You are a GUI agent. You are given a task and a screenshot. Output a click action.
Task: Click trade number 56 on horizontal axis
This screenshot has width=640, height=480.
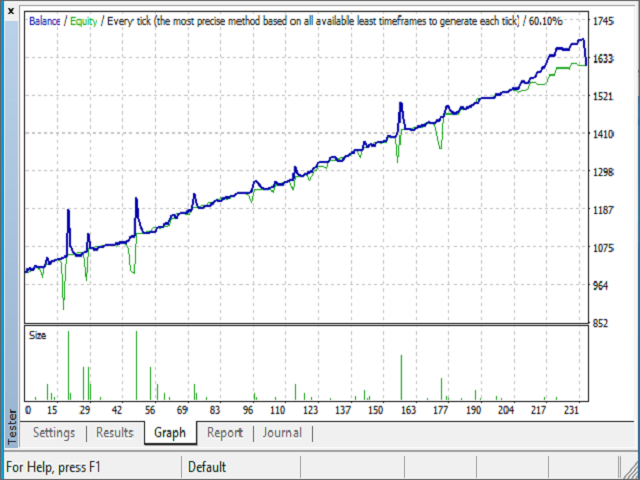[x=150, y=410]
